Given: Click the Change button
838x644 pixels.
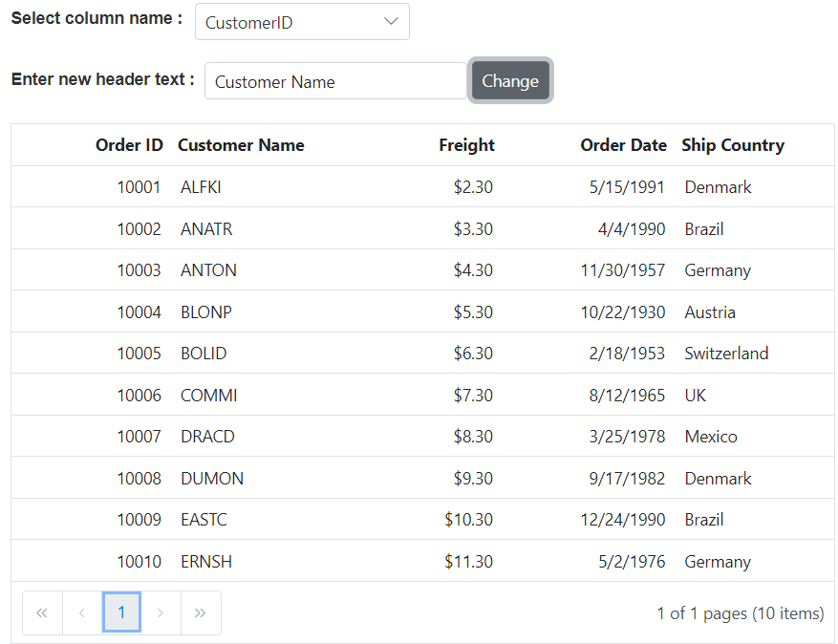Looking at the screenshot, I should click(510, 80).
